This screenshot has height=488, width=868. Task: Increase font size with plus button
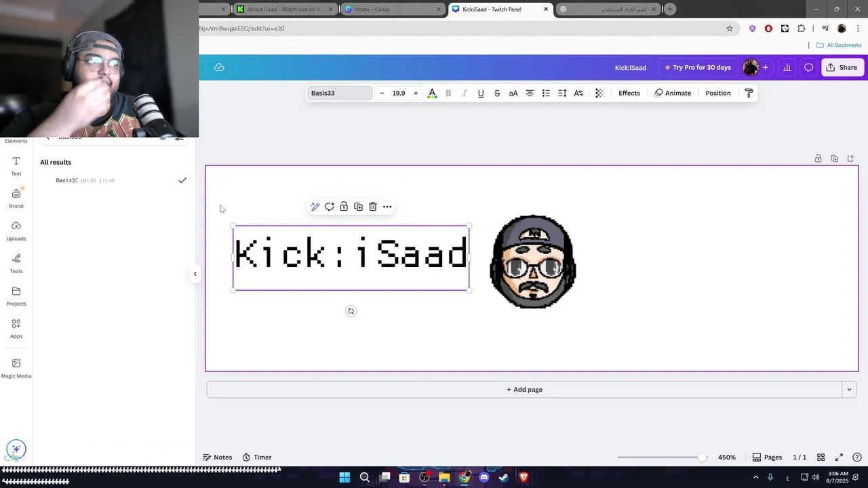[x=416, y=93]
